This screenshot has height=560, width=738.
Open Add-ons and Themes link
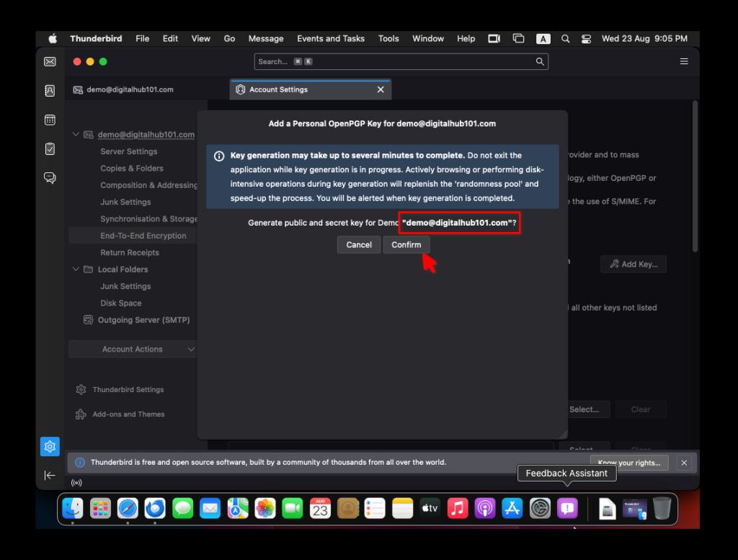click(x=120, y=414)
